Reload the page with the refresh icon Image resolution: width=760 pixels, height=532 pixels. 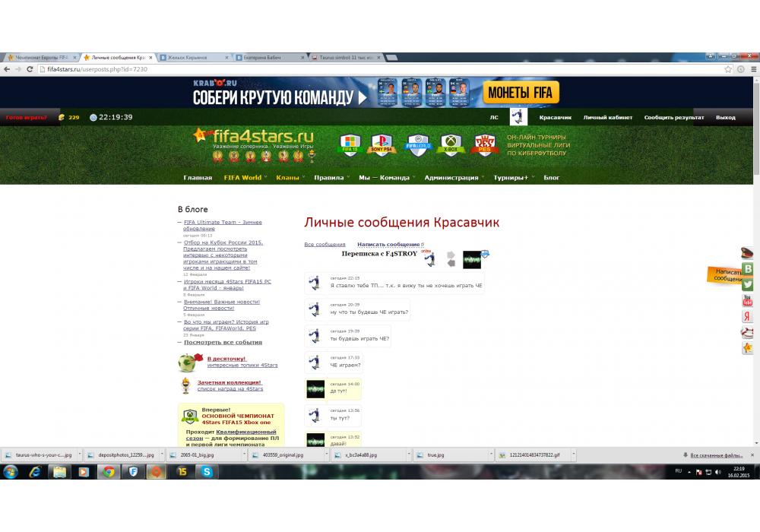click(30, 69)
